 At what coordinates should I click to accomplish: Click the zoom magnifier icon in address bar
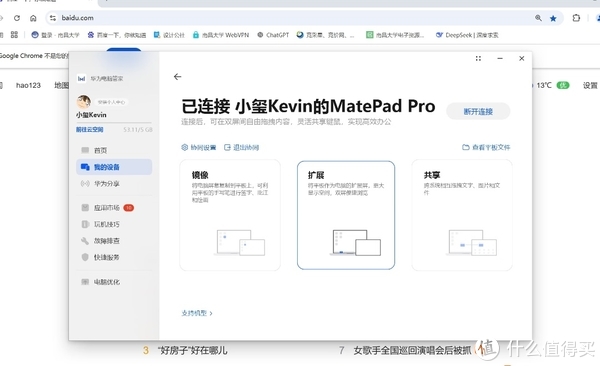tap(538, 18)
